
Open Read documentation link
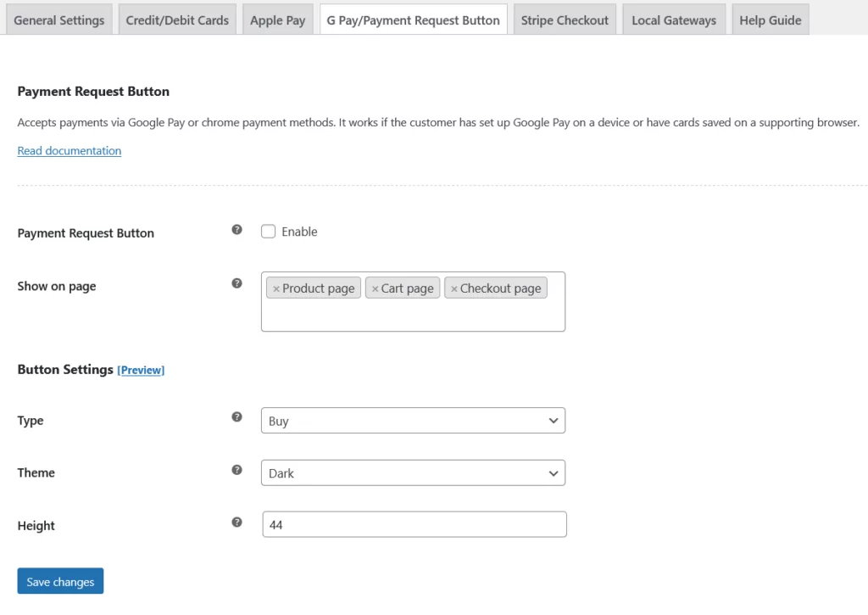[70, 151]
